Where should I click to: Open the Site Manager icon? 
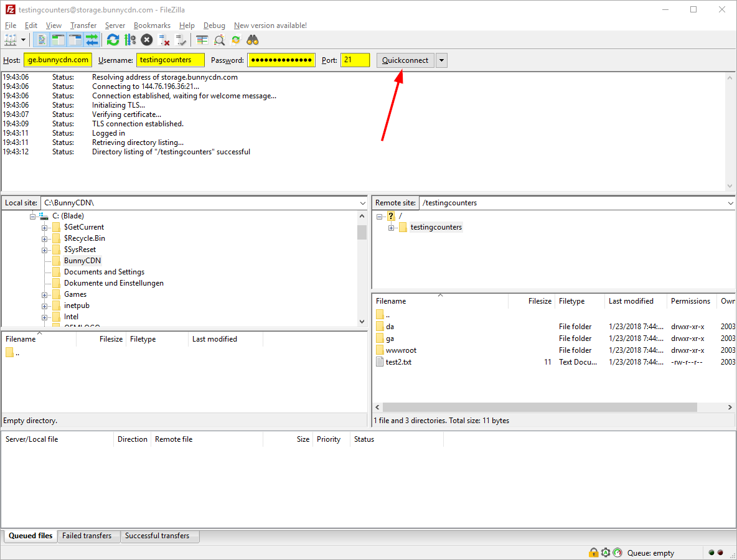point(11,40)
